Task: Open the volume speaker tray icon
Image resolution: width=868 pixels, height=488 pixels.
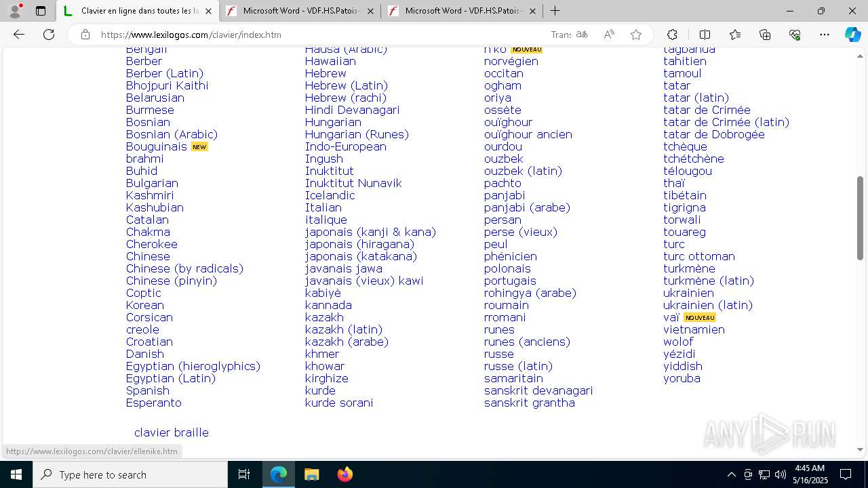Action: (781, 474)
